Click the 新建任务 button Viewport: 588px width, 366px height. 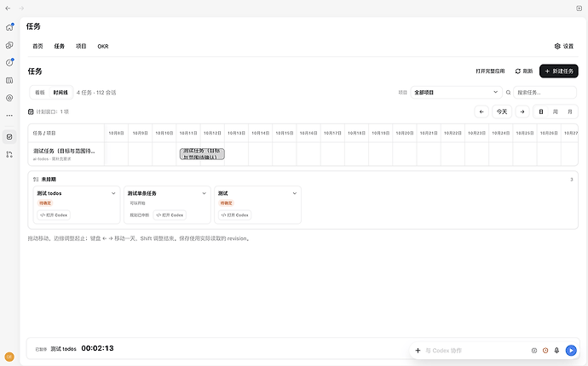559,71
